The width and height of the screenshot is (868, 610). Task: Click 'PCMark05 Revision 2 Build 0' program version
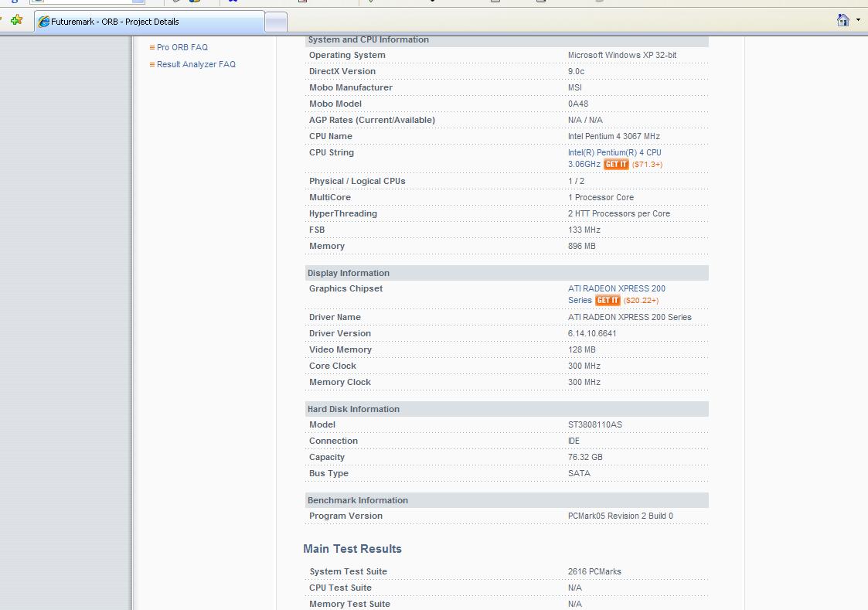coord(621,516)
